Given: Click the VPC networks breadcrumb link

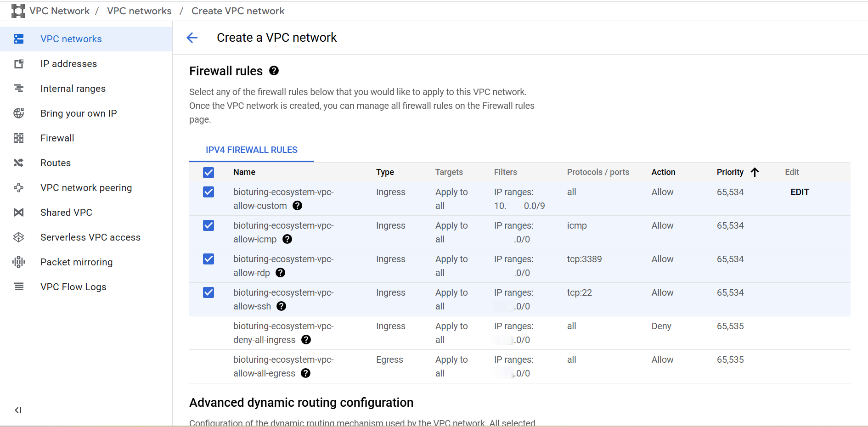Looking at the screenshot, I should pos(139,11).
